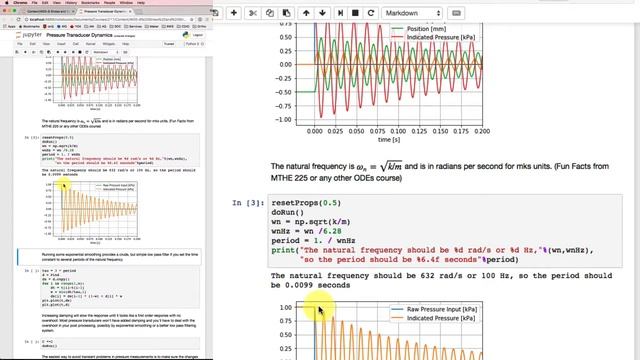Close the Pressure Transducer Dynamics tab
The image size is (640, 360).
(130, 11)
